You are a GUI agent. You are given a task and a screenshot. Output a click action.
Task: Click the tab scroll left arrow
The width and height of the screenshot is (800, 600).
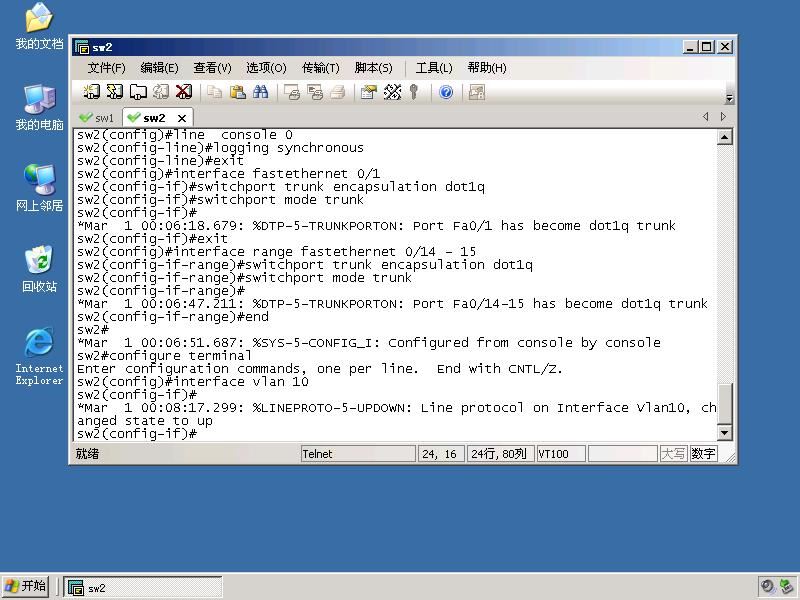click(x=706, y=117)
